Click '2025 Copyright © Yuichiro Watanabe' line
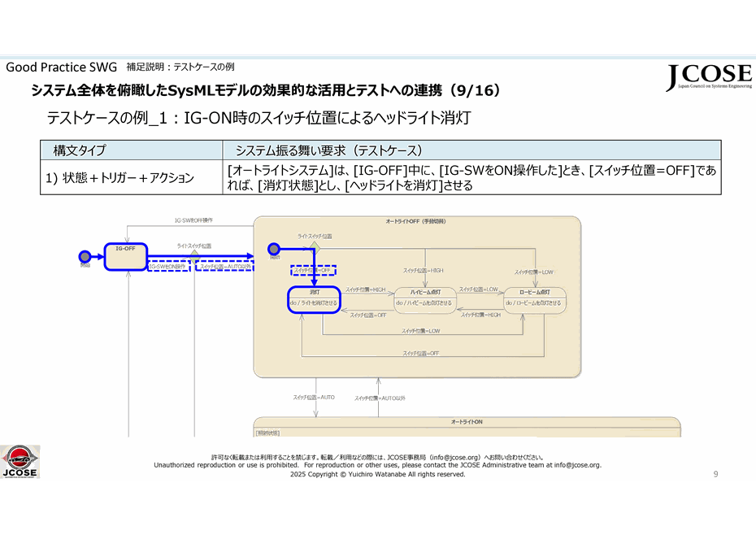 pyautogui.click(x=377, y=474)
